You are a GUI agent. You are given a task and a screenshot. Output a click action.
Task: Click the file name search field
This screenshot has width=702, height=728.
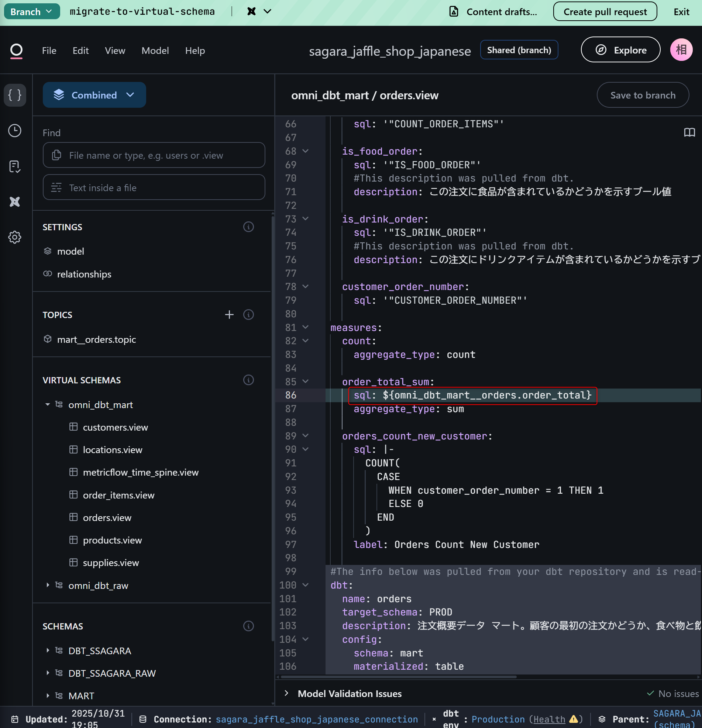(x=154, y=155)
